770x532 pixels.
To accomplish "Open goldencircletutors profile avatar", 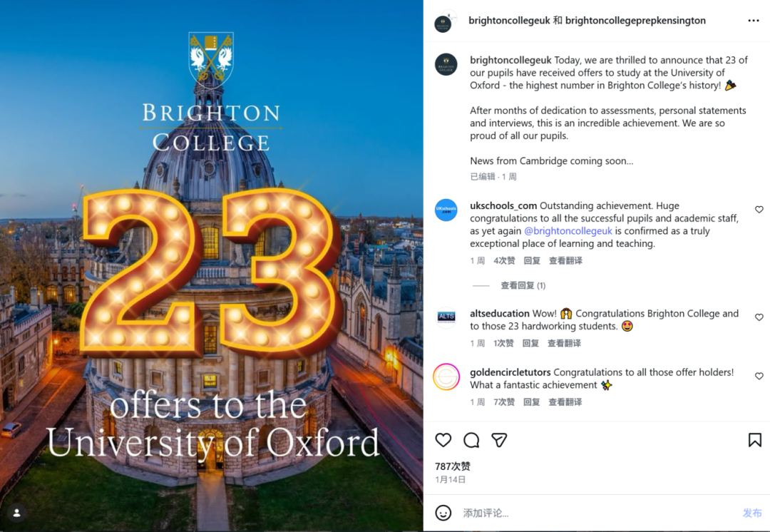I will tap(446, 377).
